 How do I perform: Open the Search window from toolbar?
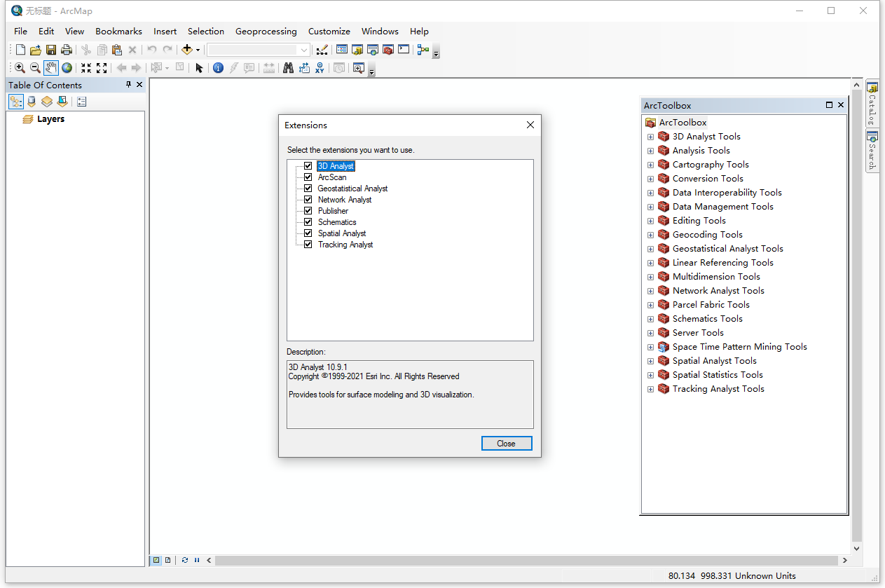[x=373, y=50]
